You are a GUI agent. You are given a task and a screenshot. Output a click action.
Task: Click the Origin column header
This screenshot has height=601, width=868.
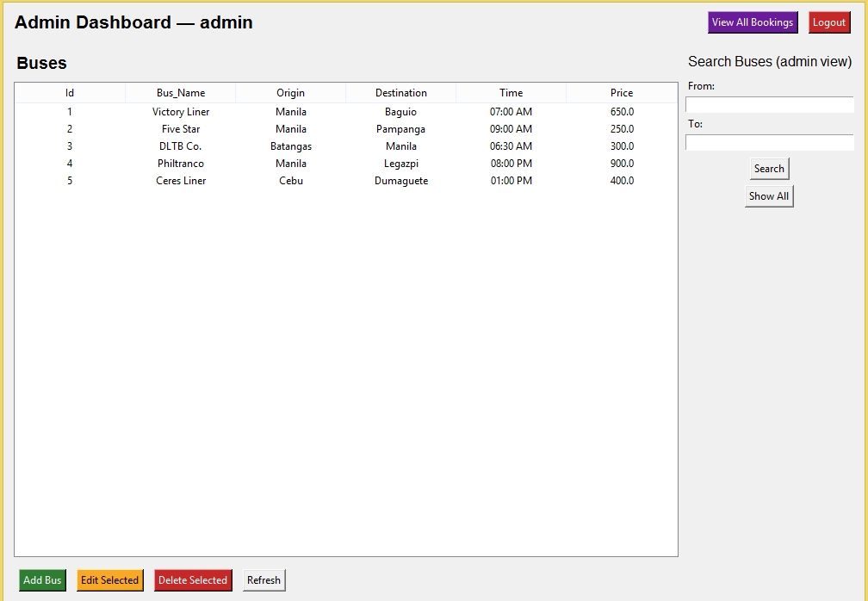[x=290, y=93]
